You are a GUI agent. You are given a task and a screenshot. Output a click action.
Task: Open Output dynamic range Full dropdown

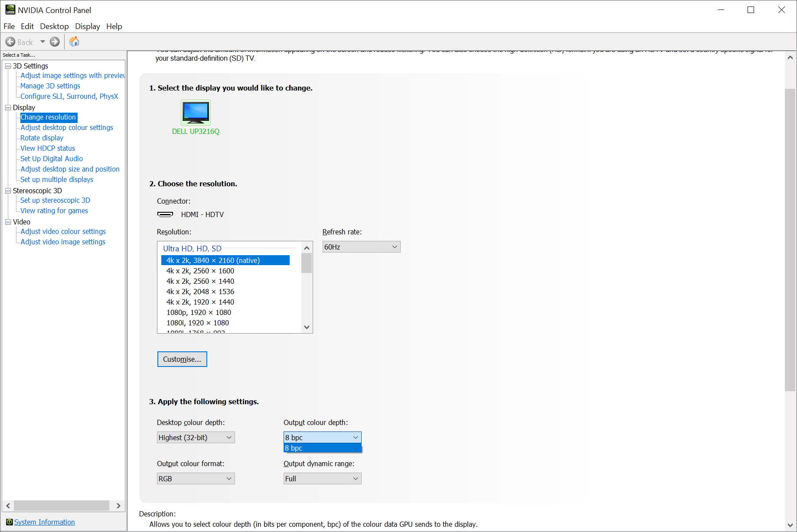pyautogui.click(x=322, y=479)
